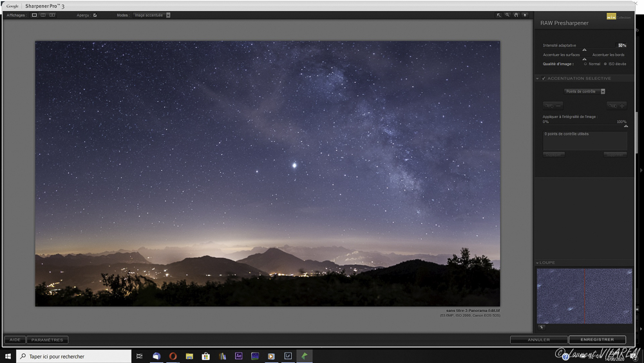Adjust the Intensité adaptative slider
The height and width of the screenshot is (363, 644).
pos(585,50)
